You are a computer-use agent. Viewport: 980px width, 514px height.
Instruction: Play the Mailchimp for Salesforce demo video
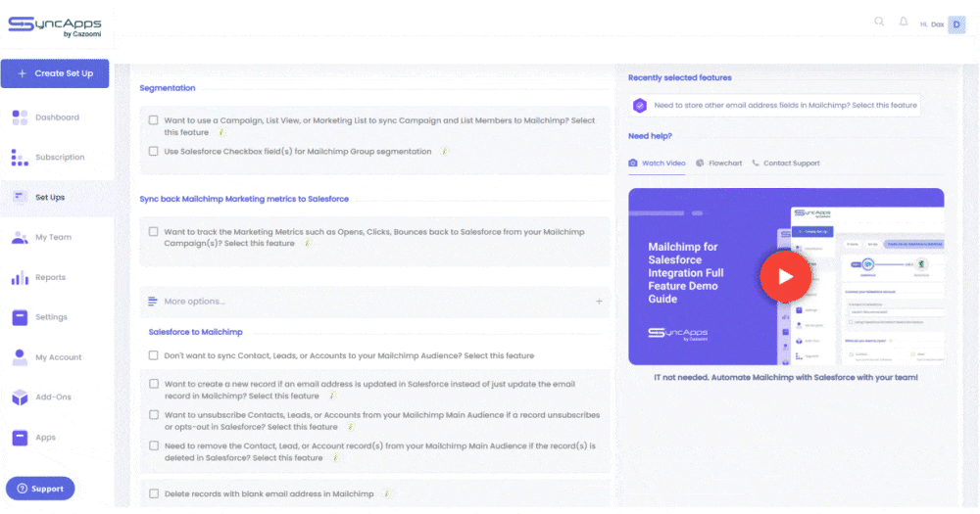[786, 277]
